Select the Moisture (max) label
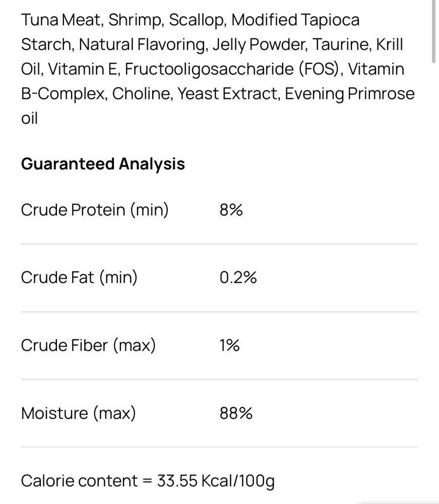Screen dimensions: 439x504 click(x=79, y=413)
